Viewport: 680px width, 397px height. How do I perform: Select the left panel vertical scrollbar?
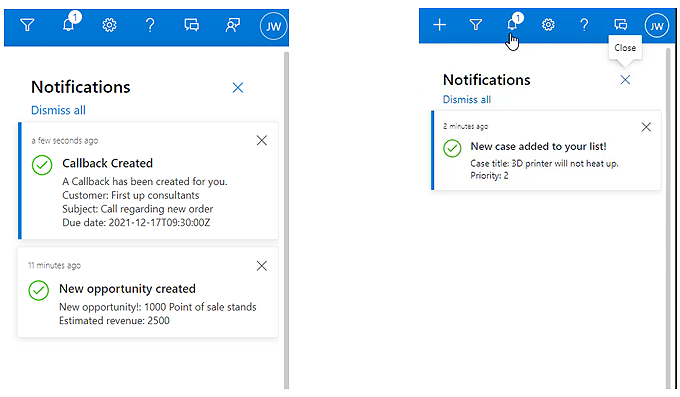[286, 220]
